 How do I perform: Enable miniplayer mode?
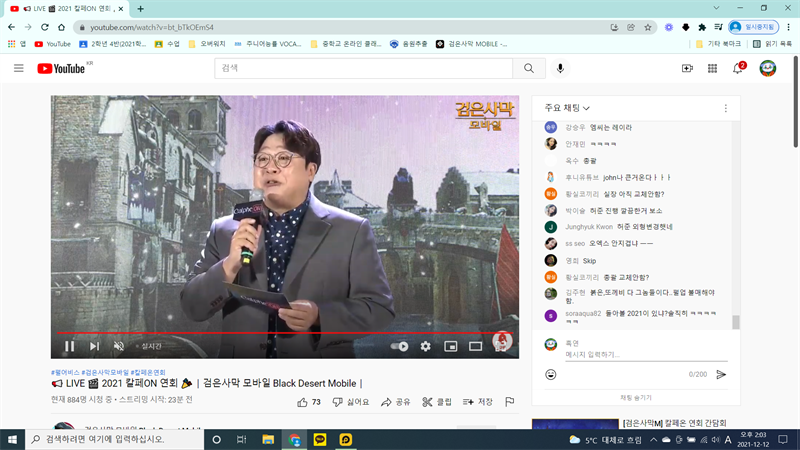pyautogui.click(x=451, y=346)
